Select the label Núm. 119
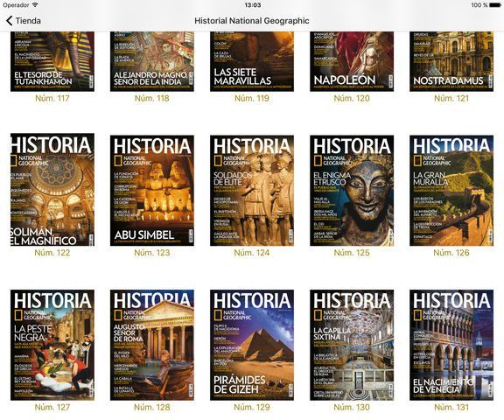The image size is (504, 420). [x=252, y=98]
